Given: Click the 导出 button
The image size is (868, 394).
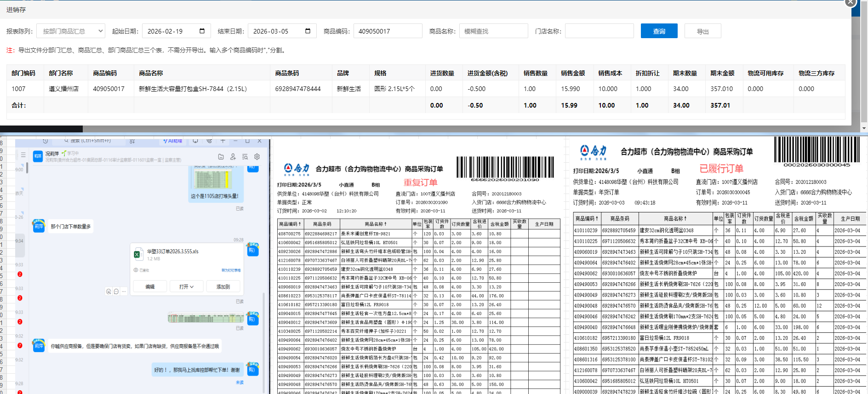Looking at the screenshot, I should tap(702, 31).
